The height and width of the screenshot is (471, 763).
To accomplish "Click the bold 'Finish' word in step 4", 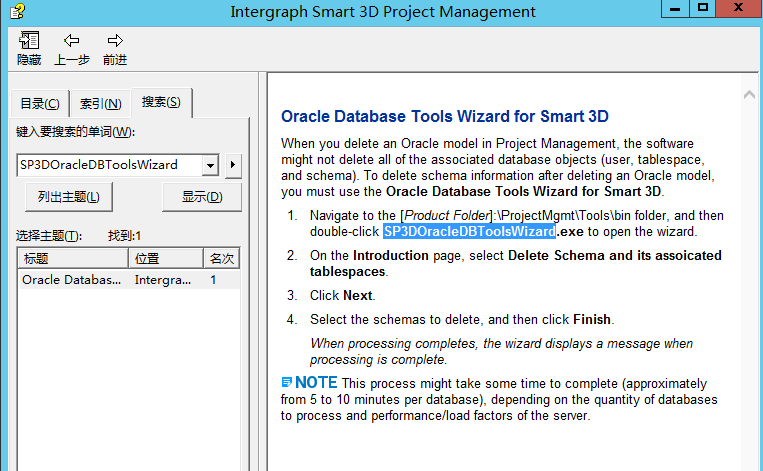I will 592,319.
